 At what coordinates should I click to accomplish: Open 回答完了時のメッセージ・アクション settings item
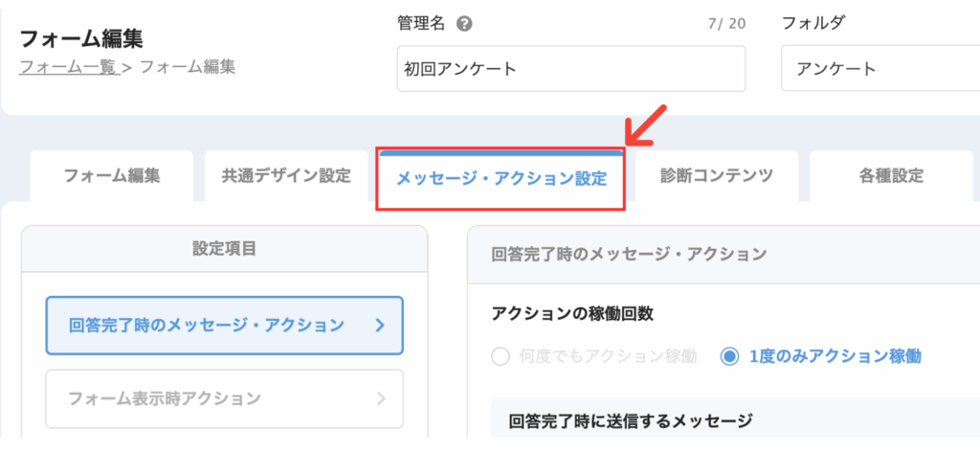pyautogui.click(x=224, y=325)
